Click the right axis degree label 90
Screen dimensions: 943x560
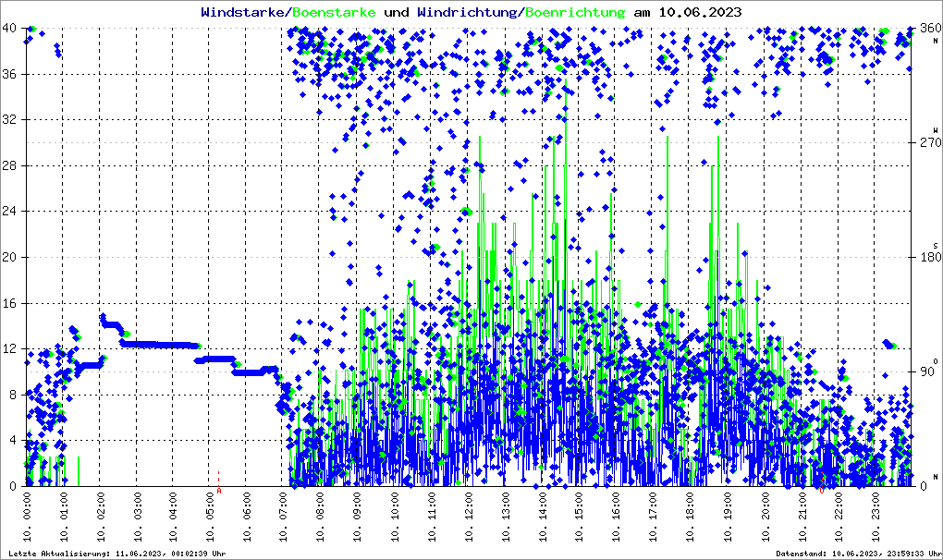pyautogui.click(x=927, y=371)
